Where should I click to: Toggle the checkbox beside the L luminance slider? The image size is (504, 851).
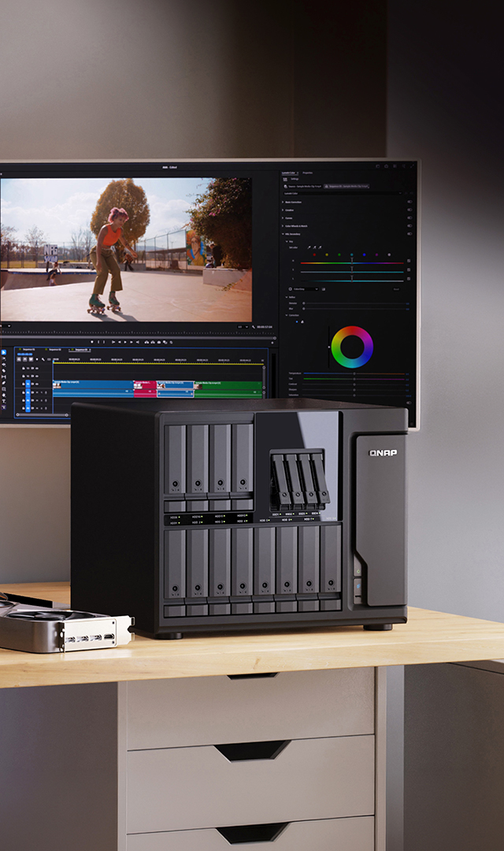(409, 279)
